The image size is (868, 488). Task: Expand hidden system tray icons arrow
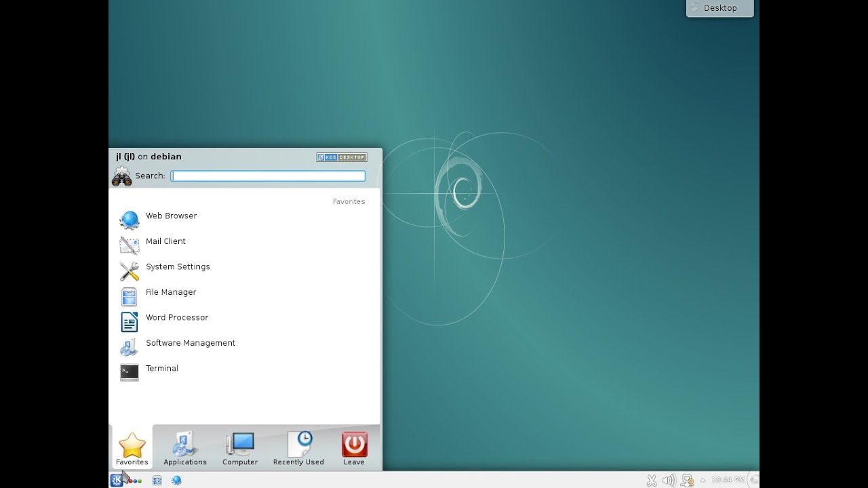pos(703,480)
